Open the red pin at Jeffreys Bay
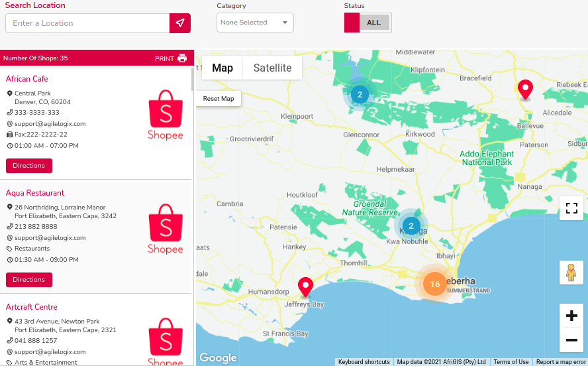This screenshot has width=588, height=366. coord(306,288)
